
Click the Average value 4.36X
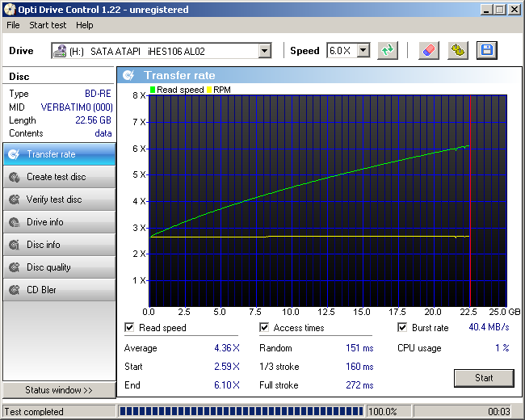pyautogui.click(x=227, y=348)
